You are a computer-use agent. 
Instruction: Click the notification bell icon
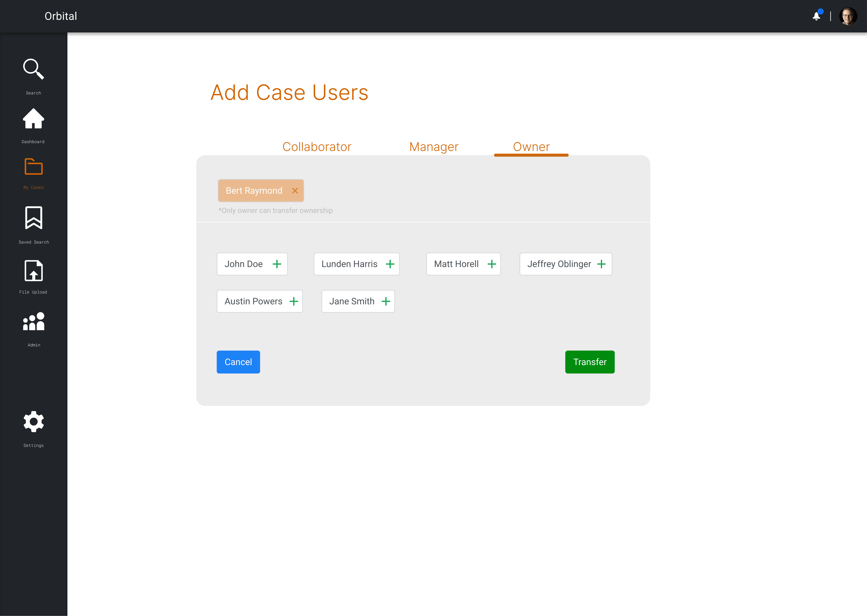coord(816,16)
